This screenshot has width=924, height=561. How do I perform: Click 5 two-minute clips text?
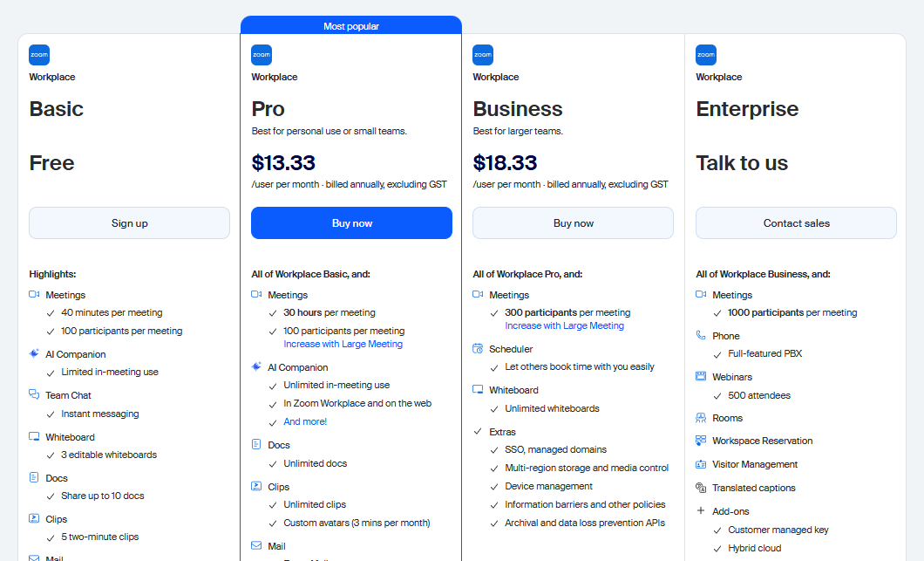tap(100, 537)
